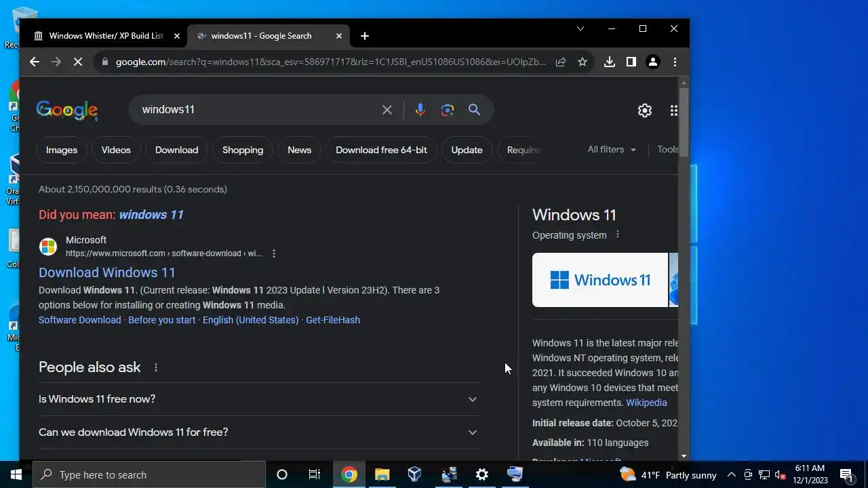Select the Images filter chip
The image size is (868, 488).
(62, 150)
